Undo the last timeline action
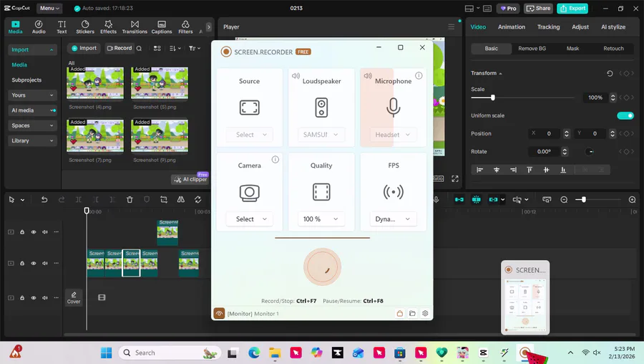 point(44,199)
